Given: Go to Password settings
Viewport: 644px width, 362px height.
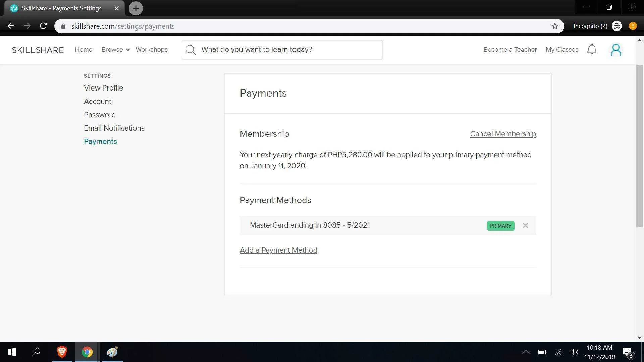Looking at the screenshot, I should point(100,115).
